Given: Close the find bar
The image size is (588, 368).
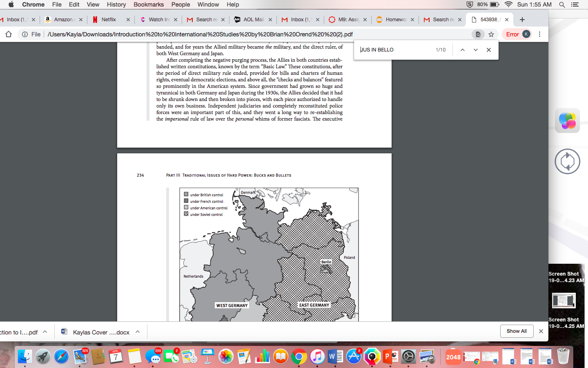Looking at the screenshot, I should (489, 50).
